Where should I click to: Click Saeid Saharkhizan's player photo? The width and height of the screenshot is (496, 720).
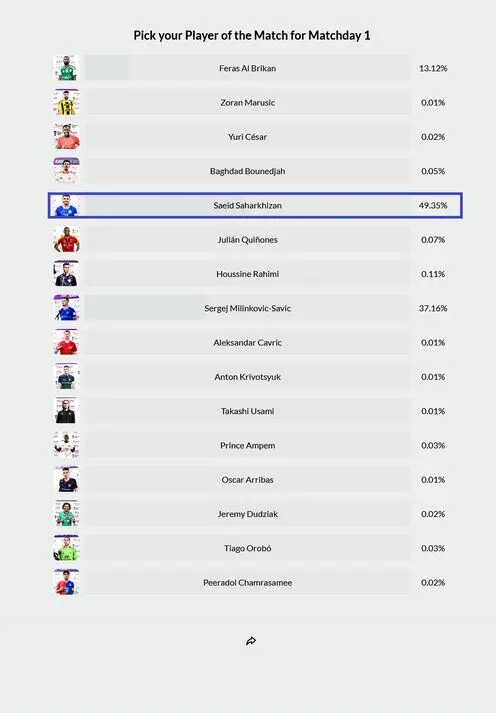coord(67,205)
